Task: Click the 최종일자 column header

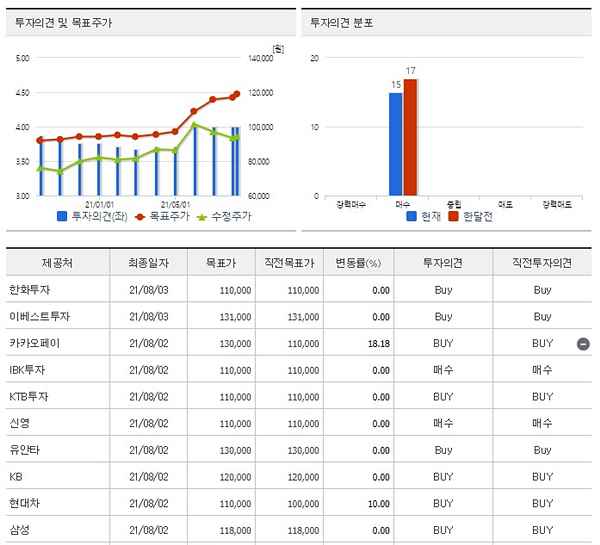Action: pos(148,263)
